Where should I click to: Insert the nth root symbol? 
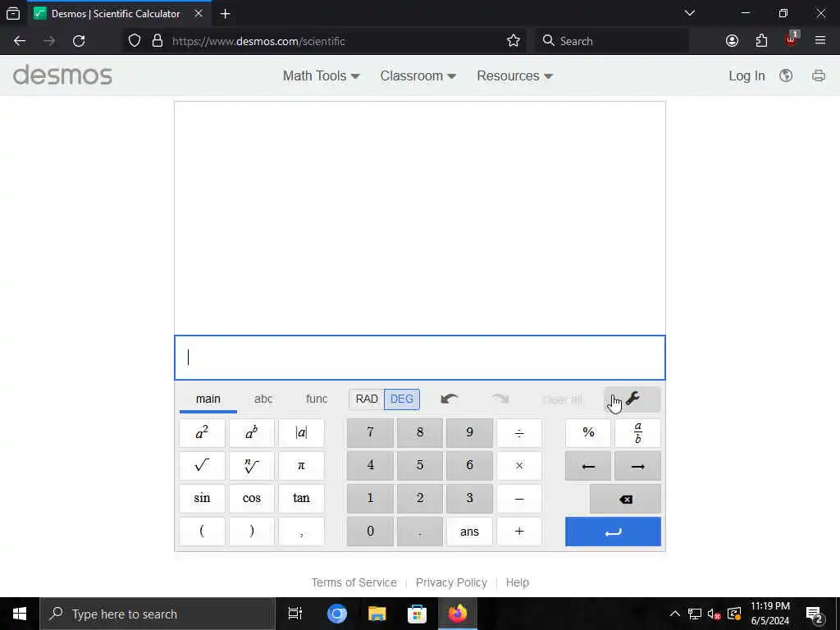click(x=251, y=466)
